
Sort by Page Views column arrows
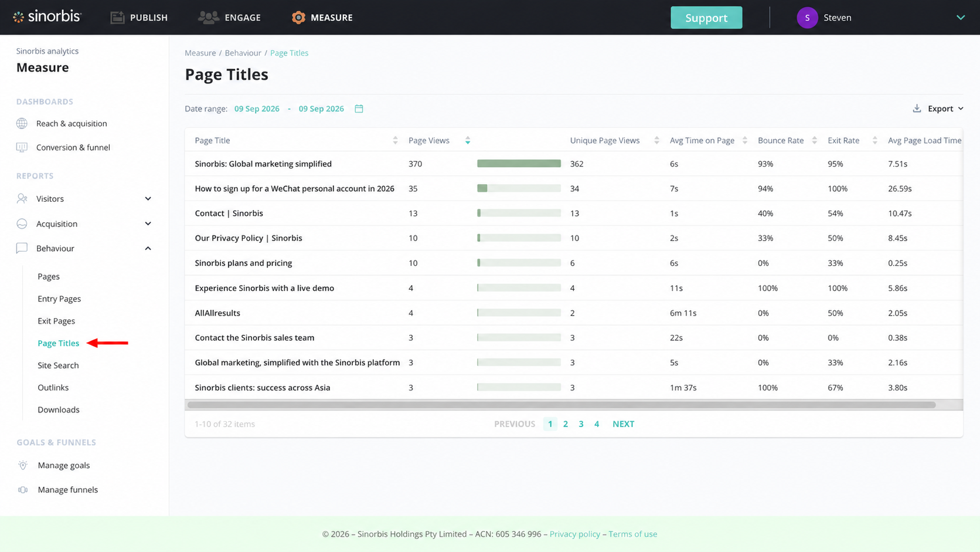click(468, 140)
